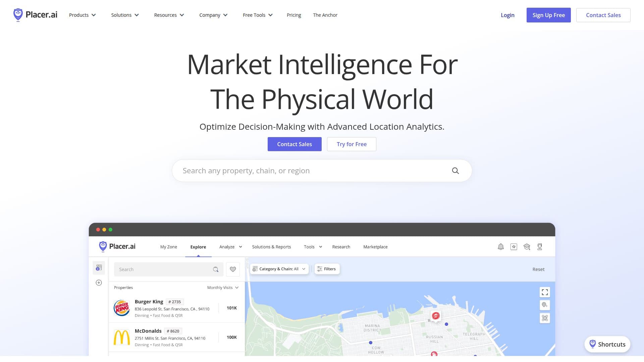The image size is (644, 362).
Task: Click the search icon in dashboard search box
Action: pos(216,269)
